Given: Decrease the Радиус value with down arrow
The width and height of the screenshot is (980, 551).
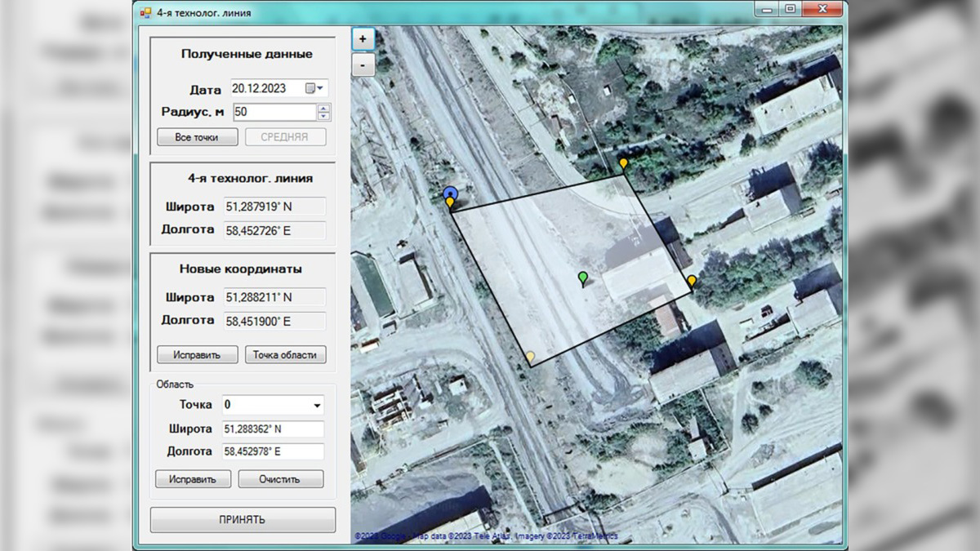Looking at the screenshot, I should (x=324, y=116).
